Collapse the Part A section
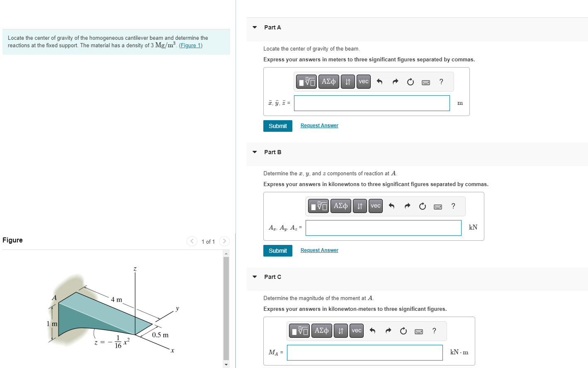This screenshot has width=588, height=368. click(x=254, y=27)
